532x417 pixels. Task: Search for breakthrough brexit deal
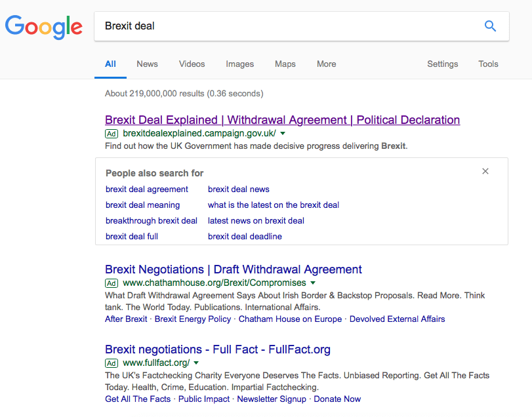click(152, 221)
